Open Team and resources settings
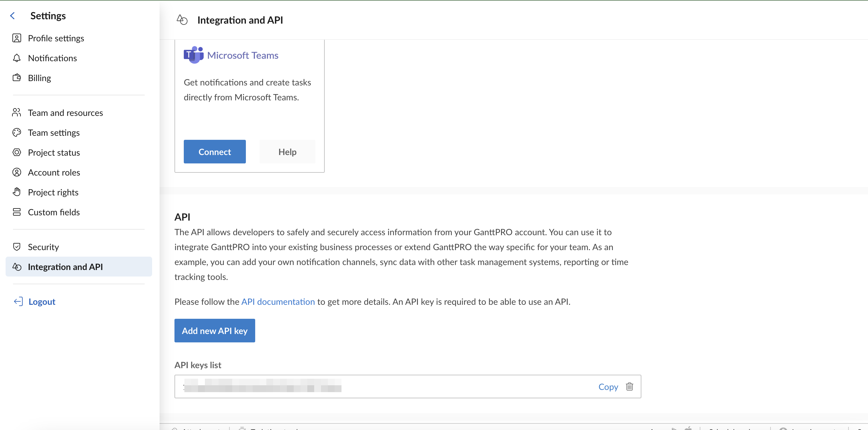Image resolution: width=868 pixels, height=430 pixels. tap(66, 113)
